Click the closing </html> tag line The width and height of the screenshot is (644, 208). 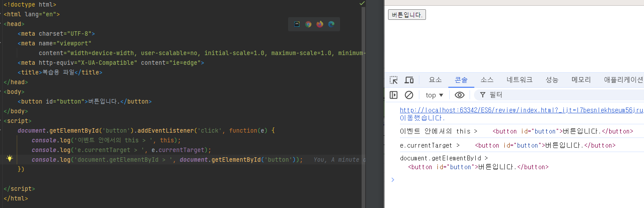pyautogui.click(x=15, y=198)
